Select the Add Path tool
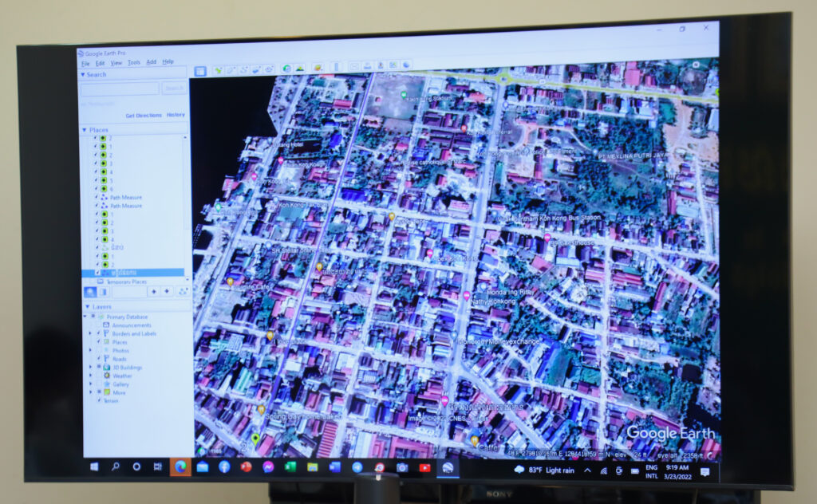 244,69
